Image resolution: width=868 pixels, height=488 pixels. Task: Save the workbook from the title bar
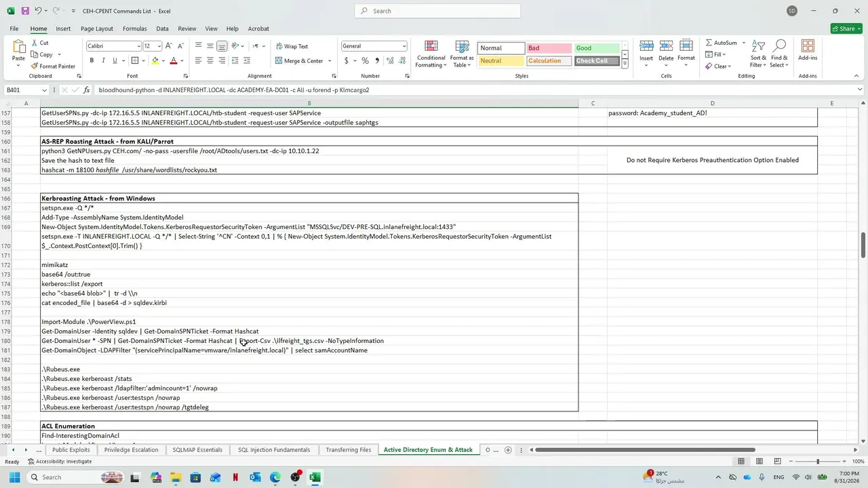[x=25, y=11]
